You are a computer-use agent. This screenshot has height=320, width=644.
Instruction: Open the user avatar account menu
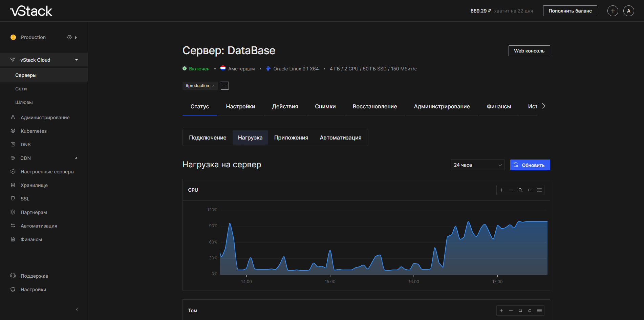[x=628, y=11]
